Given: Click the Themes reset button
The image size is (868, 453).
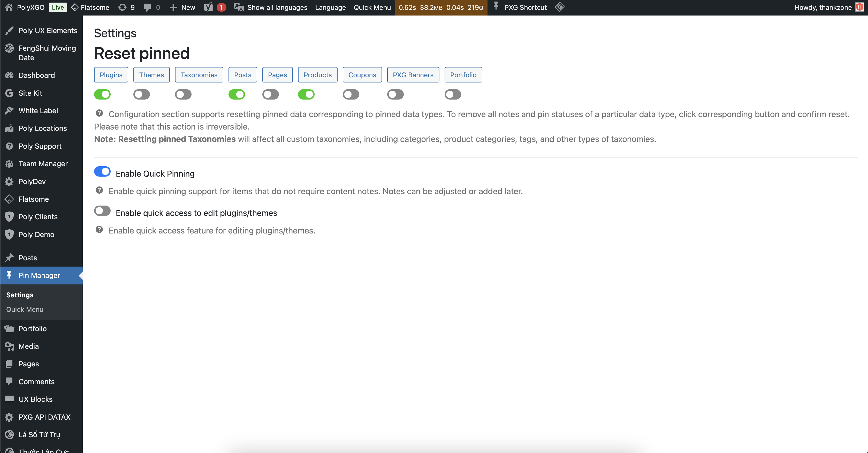Looking at the screenshot, I should (x=152, y=75).
